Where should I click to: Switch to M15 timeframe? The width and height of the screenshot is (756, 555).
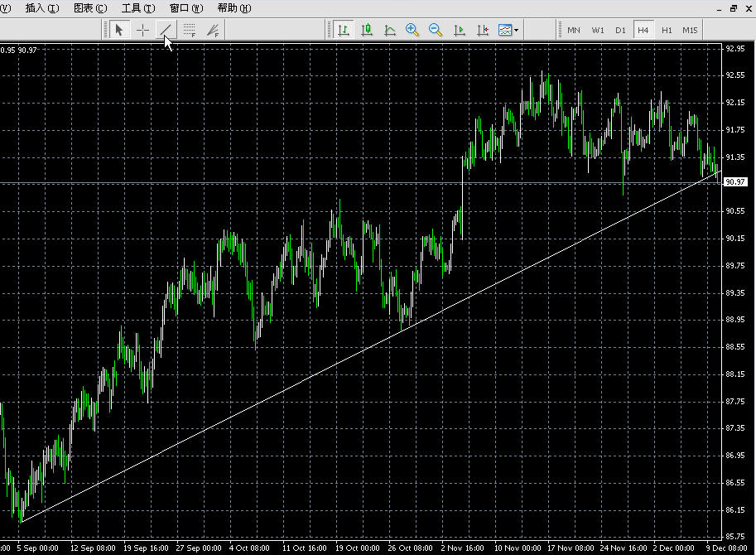[690, 30]
